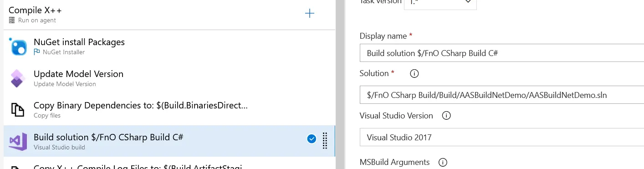
Task: Grab the task drag handle dots
Action: [x=325, y=140]
